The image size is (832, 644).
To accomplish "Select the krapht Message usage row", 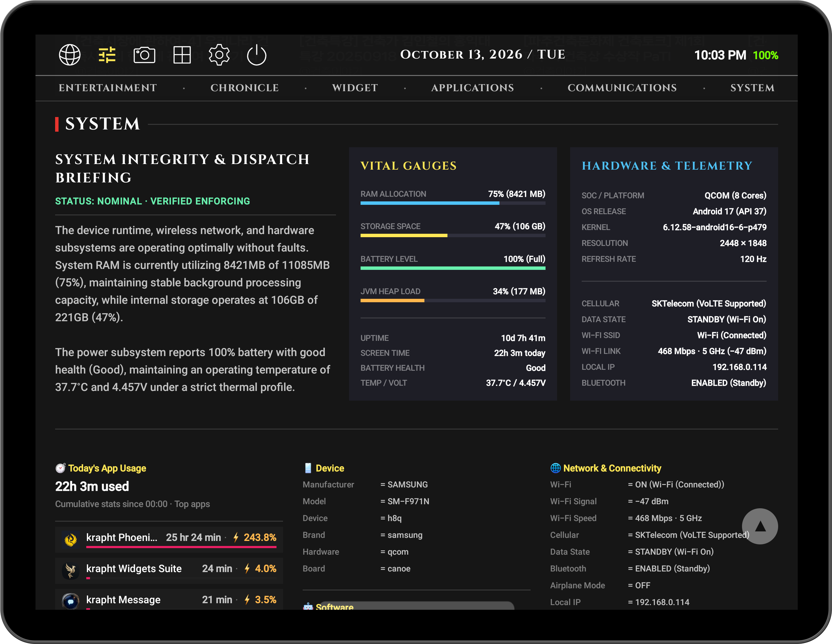I will click(x=169, y=600).
